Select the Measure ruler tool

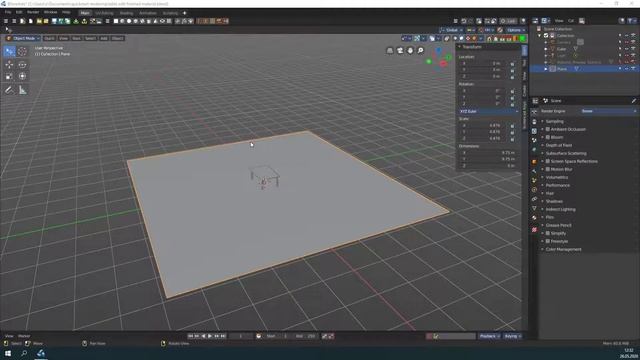(x=22, y=90)
